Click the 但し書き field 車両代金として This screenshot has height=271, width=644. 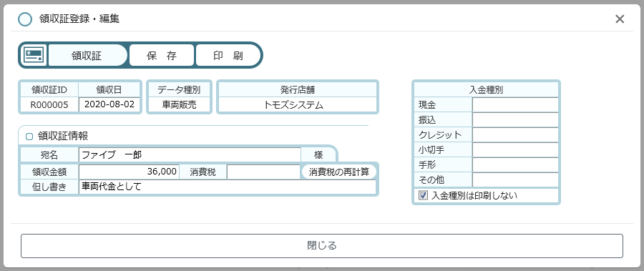(227, 187)
